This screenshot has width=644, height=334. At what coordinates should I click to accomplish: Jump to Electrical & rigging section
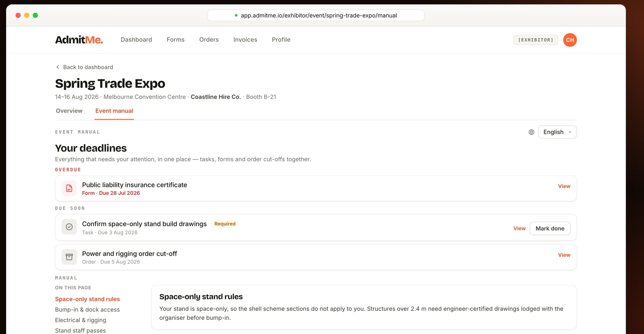click(x=80, y=320)
